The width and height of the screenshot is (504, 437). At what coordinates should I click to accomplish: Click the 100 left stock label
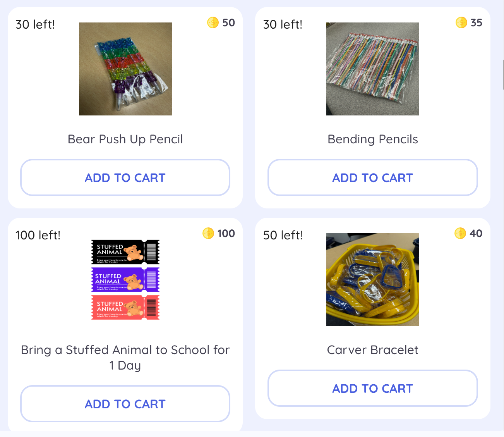tap(38, 235)
